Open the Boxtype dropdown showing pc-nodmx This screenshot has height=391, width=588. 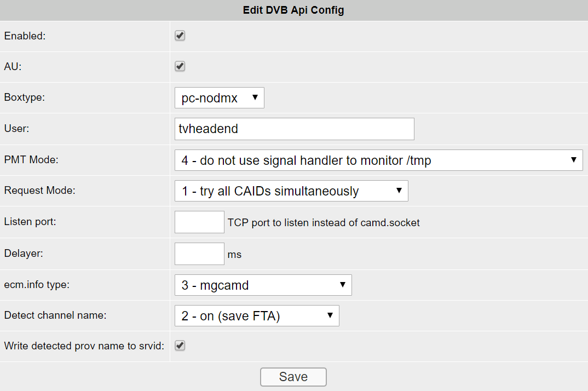pyautogui.click(x=220, y=97)
